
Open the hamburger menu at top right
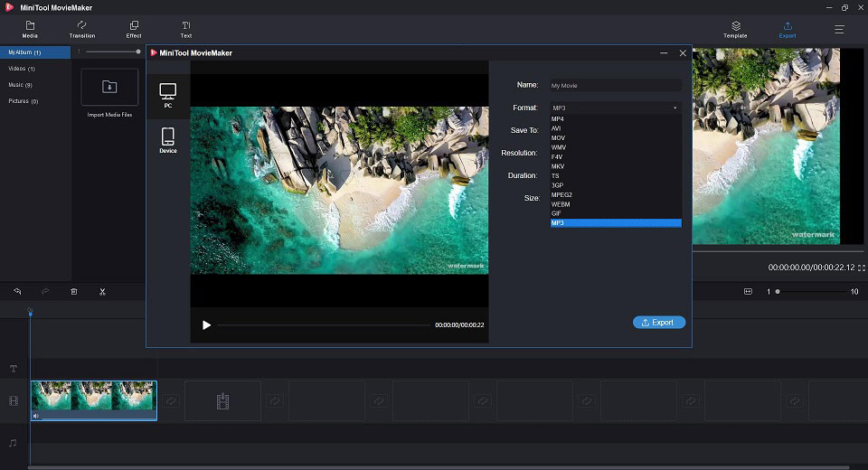(839, 29)
